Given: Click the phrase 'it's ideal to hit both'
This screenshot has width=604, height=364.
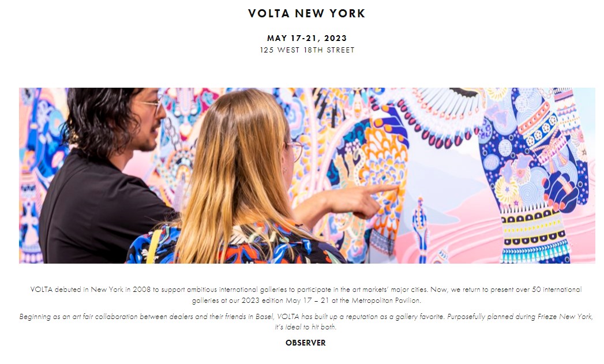Looking at the screenshot, I should click(306, 327).
